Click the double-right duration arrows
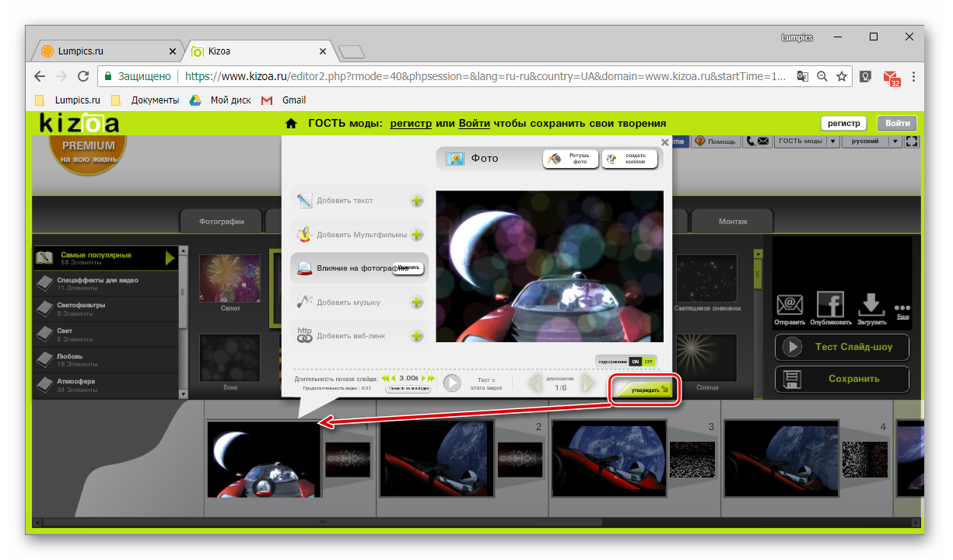 431,378
